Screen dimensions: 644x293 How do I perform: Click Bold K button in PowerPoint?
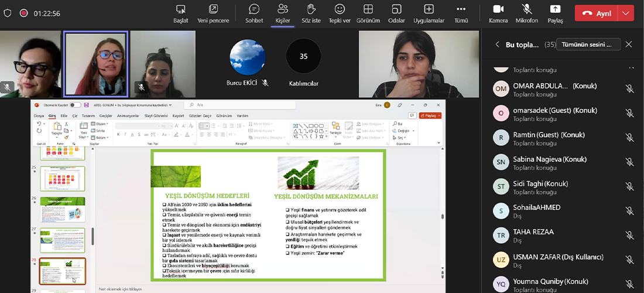(x=118, y=134)
